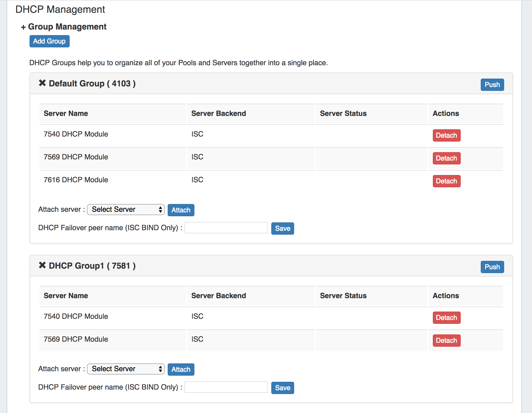532x413 pixels.
Task: Detach 7569 DHCP Module from Default Group
Action: (x=446, y=158)
